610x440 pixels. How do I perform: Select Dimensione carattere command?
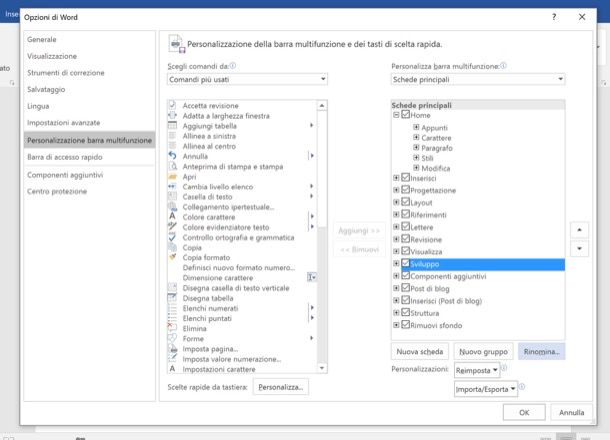tap(218, 278)
